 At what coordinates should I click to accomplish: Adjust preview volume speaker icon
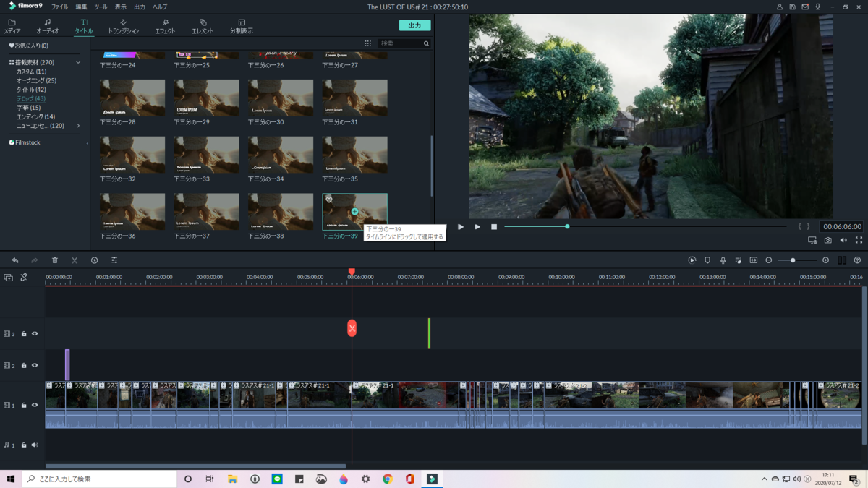tap(843, 240)
